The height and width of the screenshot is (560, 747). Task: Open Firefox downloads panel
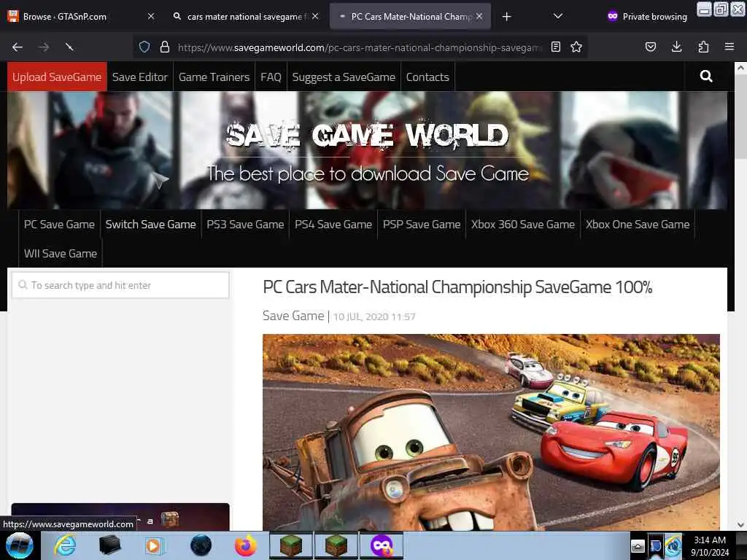pyautogui.click(x=676, y=47)
